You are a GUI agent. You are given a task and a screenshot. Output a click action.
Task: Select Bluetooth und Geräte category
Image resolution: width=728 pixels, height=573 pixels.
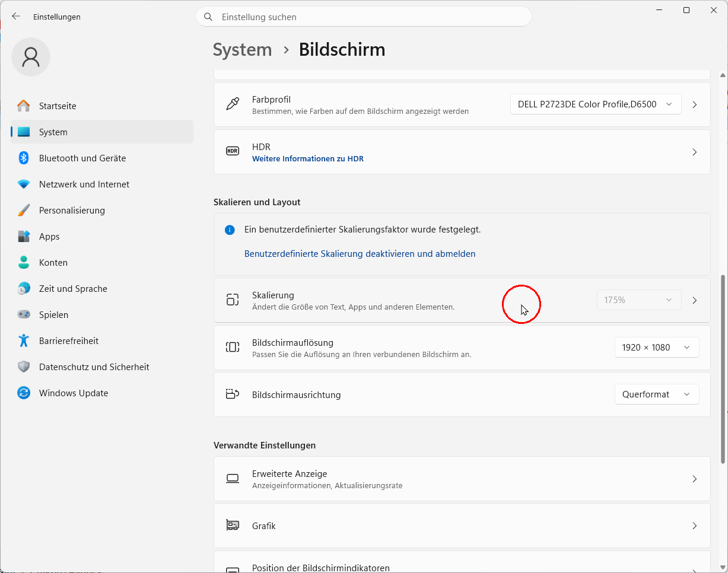tap(102, 158)
